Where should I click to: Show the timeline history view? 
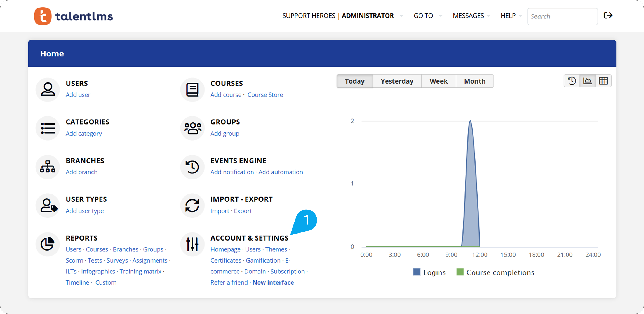pos(572,81)
